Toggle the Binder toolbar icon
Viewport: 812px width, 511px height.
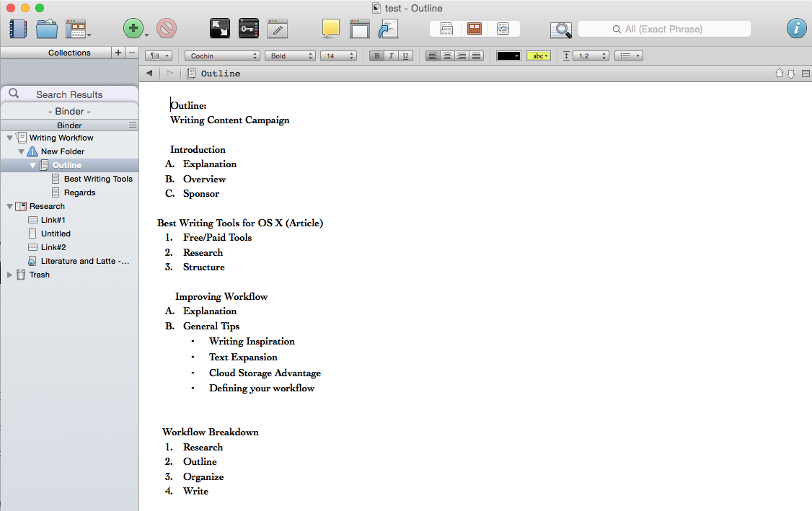click(x=17, y=29)
